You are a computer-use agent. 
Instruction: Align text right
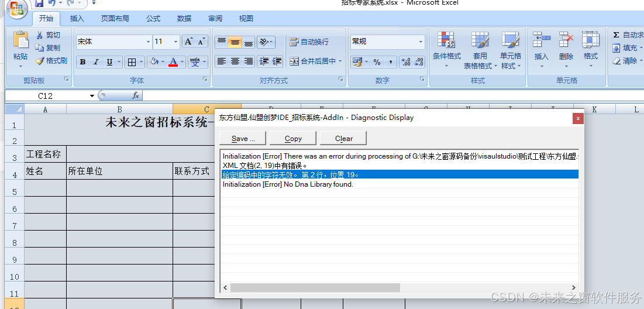point(249,61)
